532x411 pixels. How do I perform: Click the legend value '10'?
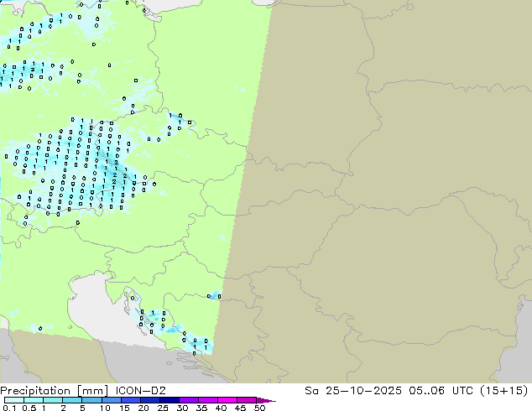pyautogui.click(x=105, y=408)
